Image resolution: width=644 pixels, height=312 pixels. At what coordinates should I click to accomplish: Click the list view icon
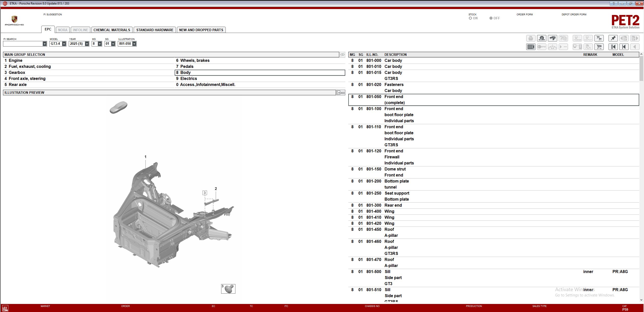[531, 47]
